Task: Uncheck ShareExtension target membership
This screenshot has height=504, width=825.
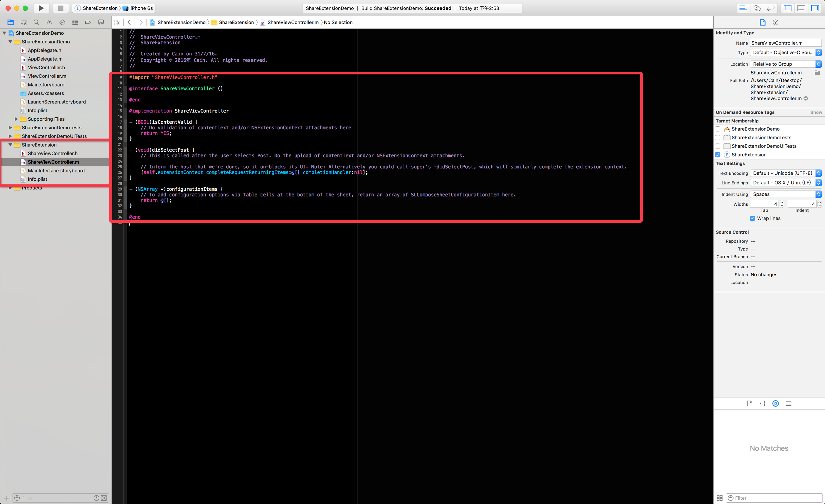Action: [x=718, y=155]
